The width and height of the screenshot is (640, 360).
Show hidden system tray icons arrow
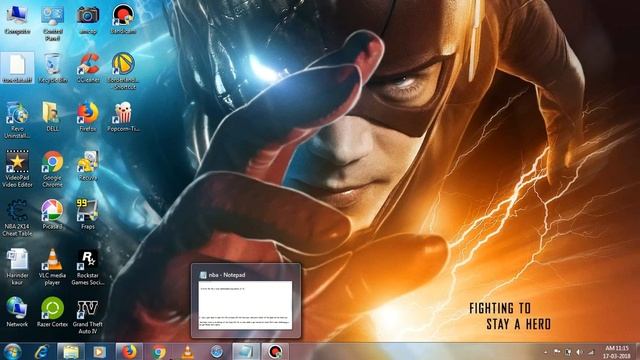pos(546,352)
